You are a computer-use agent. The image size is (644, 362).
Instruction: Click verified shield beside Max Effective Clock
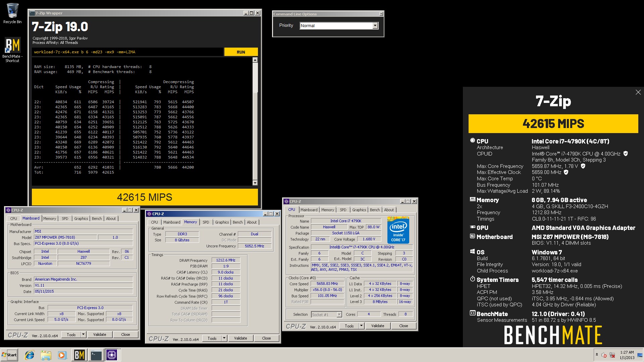566,172
